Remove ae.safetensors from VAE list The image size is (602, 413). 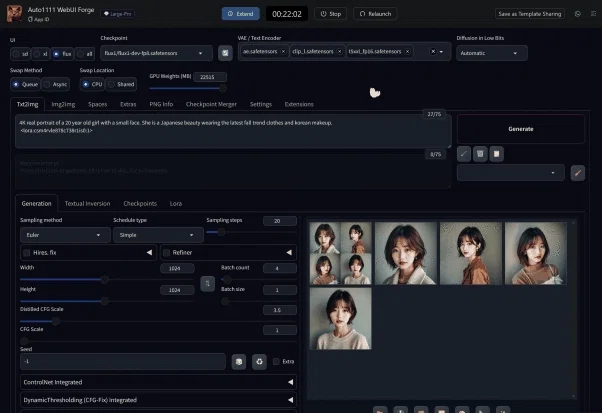(283, 51)
